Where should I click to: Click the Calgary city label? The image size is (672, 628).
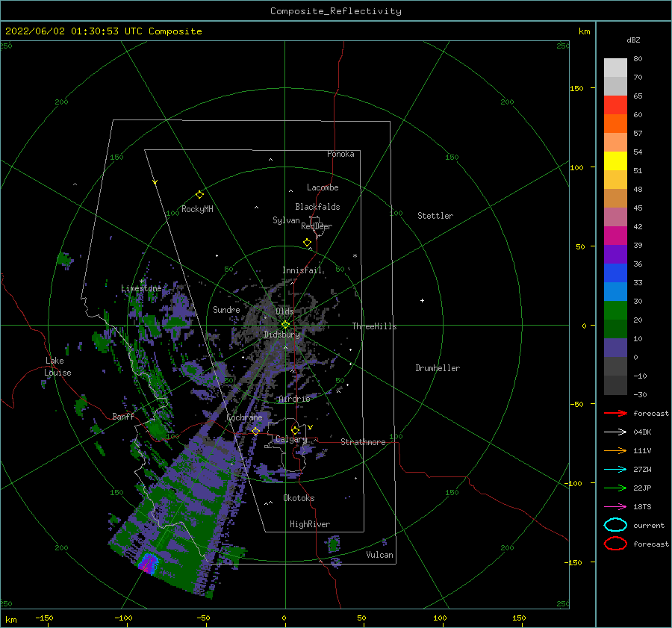click(x=291, y=439)
